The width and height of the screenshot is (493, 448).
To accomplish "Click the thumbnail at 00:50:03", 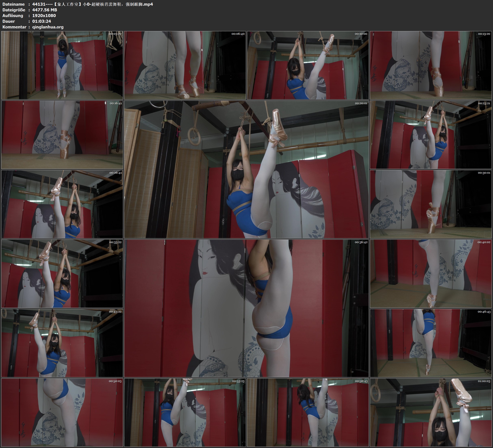I will pyautogui.click(x=62, y=412).
